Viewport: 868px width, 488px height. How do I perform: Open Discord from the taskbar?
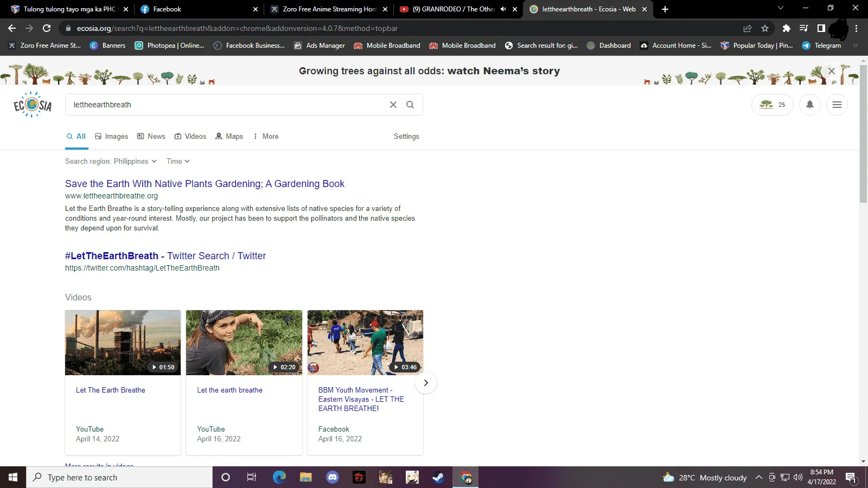click(x=333, y=477)
